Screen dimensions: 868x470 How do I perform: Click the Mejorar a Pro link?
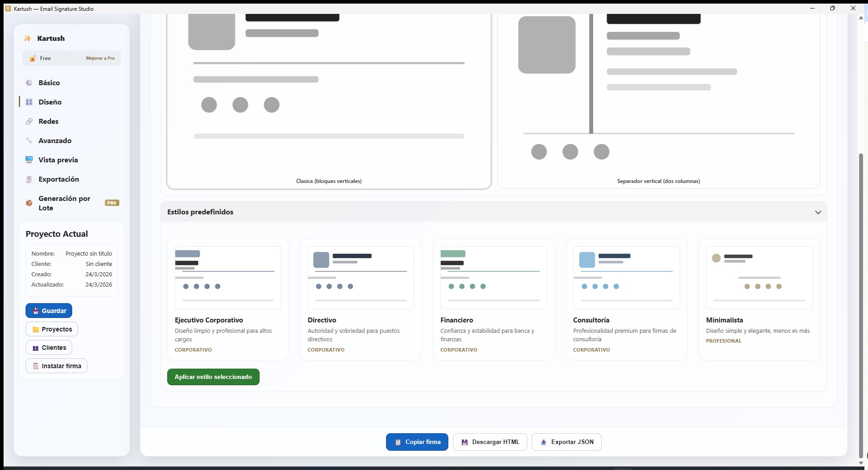pos(100,58)
